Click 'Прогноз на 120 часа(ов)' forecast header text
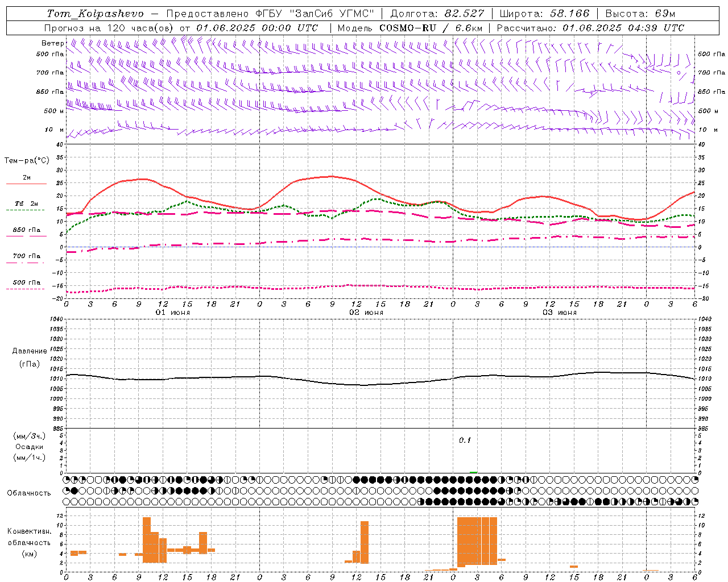728x582 pixels. (x=110, y=28)
